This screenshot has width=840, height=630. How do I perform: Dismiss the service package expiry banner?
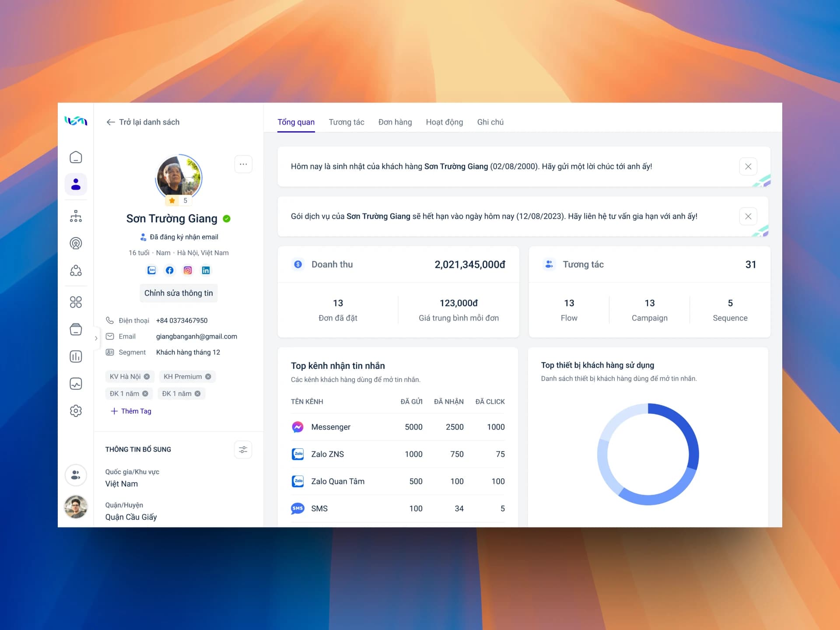(x=748, y=216)
